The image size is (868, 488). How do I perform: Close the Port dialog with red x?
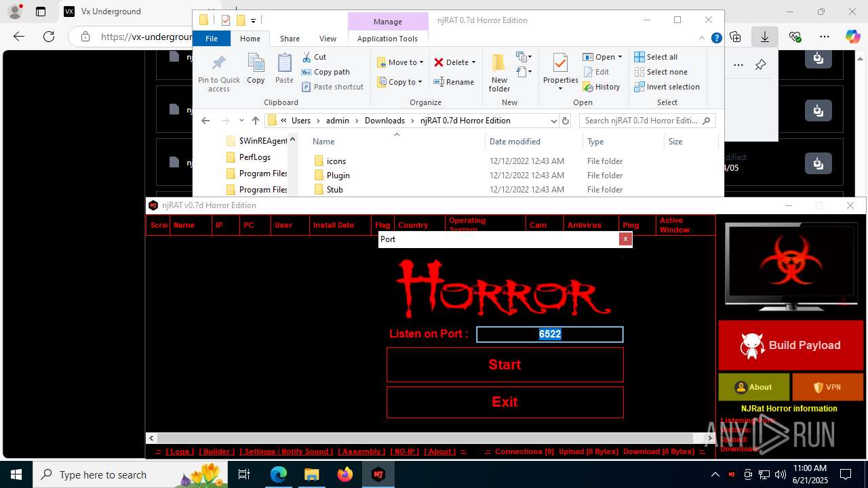[625, 239]
